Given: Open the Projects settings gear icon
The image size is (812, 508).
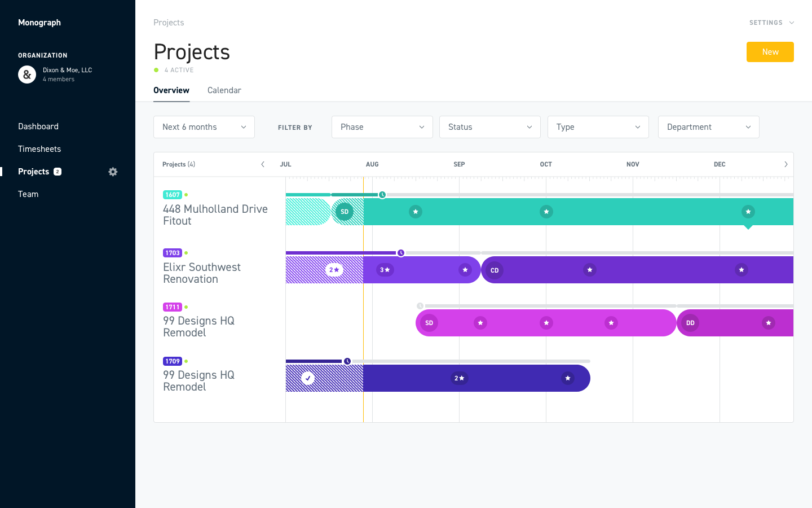Looking at the screenshot, I should pos(113,172).
